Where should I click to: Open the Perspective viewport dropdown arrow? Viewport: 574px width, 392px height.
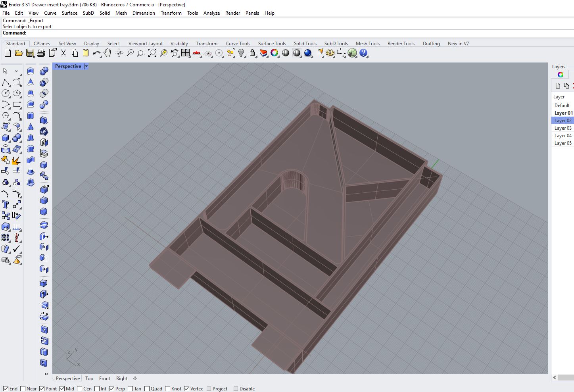[86, 66]
